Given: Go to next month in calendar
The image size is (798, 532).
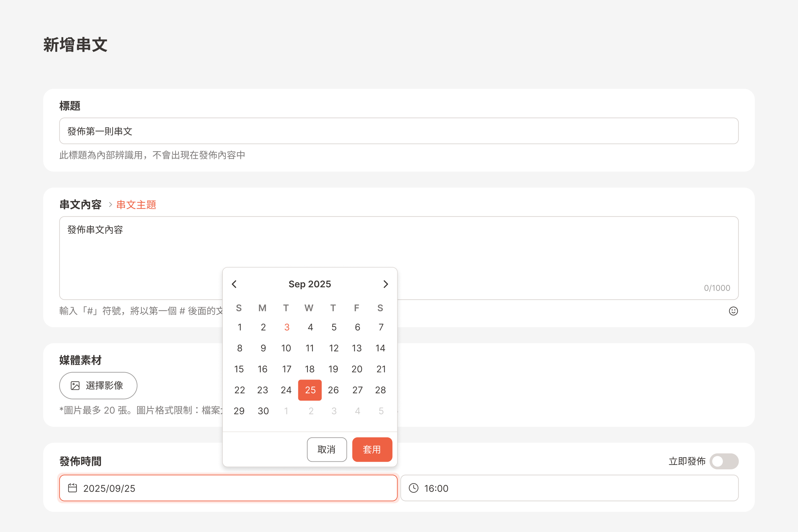Looking at the screenshot, I should (x=386, y=284).
